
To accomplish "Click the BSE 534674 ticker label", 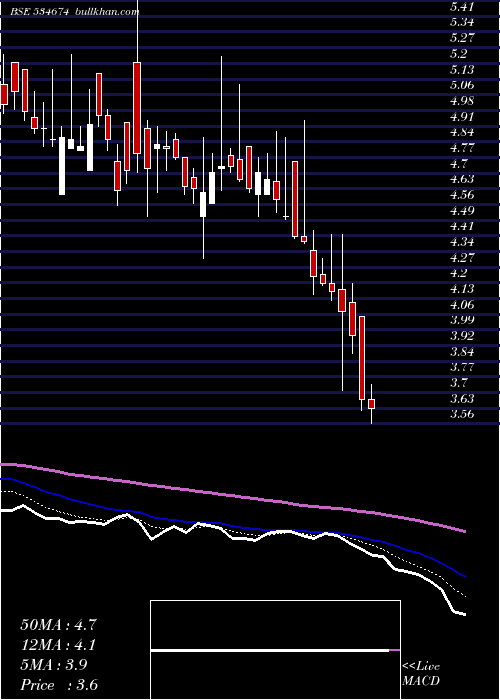I will pos(40,12).
